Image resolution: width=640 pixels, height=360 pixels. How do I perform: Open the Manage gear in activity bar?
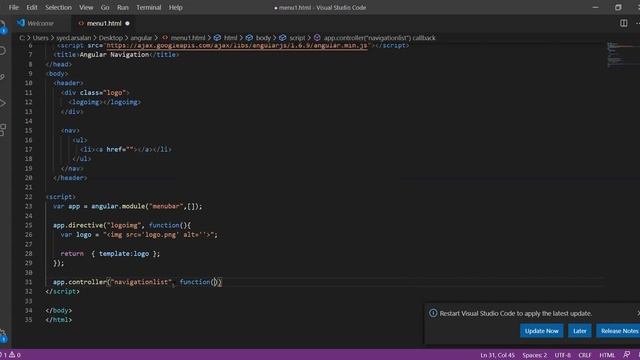[x=3, y=336]
